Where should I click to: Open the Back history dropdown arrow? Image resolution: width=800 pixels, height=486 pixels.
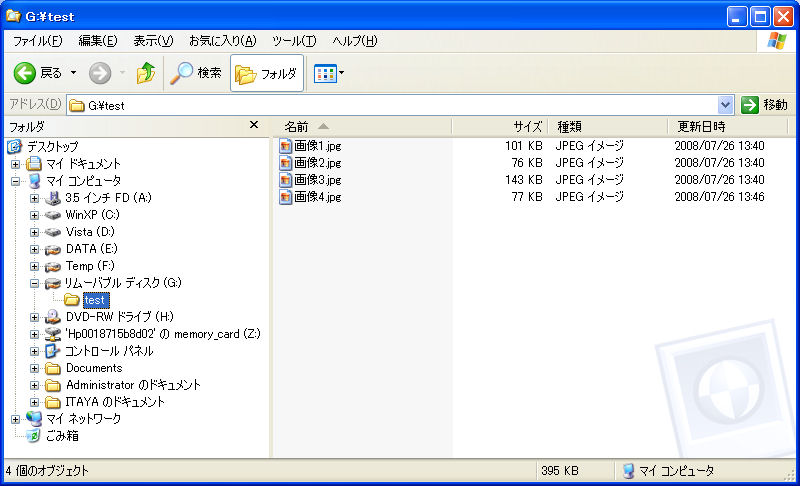click(x=73, y=73)
